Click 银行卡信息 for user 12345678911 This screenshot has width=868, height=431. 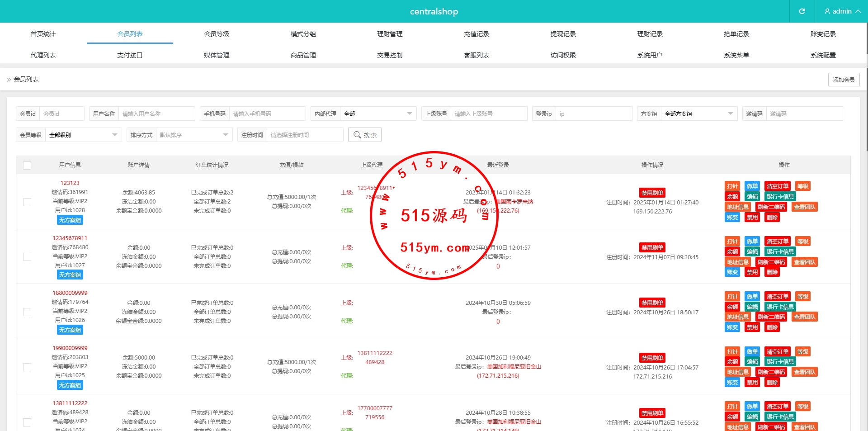[x=780, y=252]
